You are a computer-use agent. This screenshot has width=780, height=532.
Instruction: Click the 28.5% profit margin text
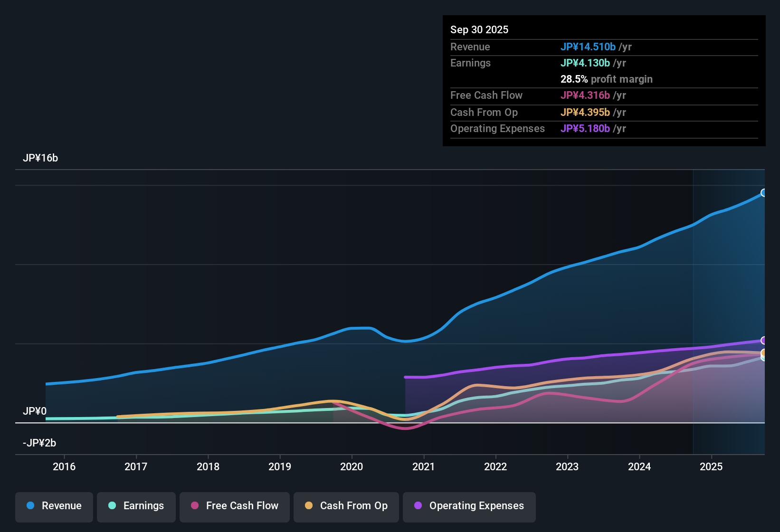[x=607, y=79]
